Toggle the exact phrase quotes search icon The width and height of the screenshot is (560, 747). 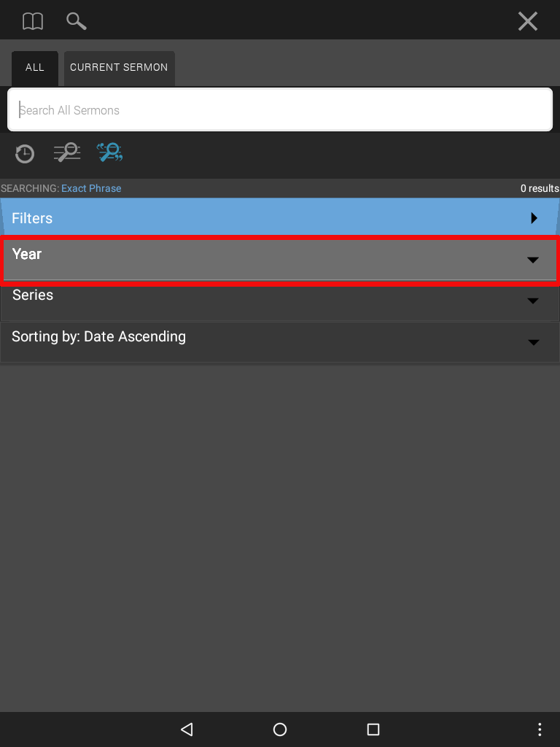109,152
